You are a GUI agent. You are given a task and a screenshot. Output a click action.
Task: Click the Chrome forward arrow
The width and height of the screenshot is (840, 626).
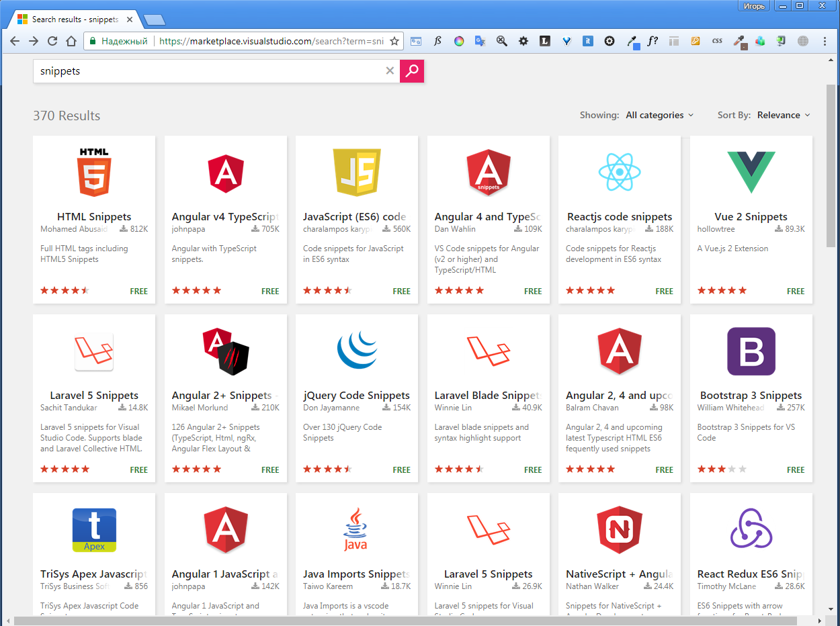pyautogui.click(x=34, y=41)
